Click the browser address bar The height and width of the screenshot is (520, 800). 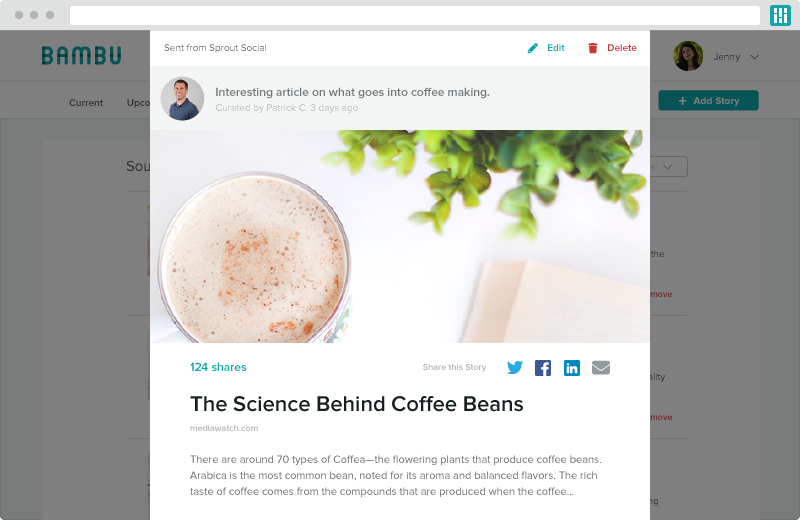point(415,15)
